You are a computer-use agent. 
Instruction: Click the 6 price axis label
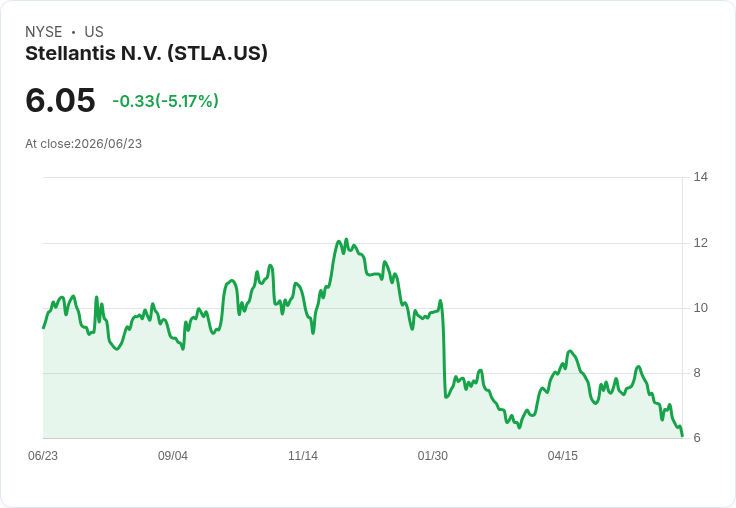697,438
